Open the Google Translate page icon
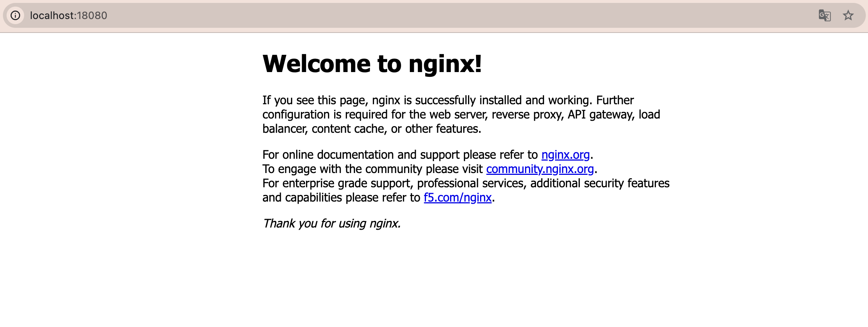 (x=824, y=15)
